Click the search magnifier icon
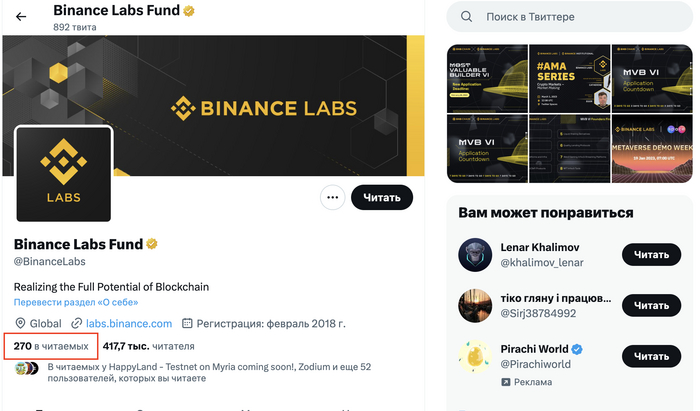 [x=467, y=17]
